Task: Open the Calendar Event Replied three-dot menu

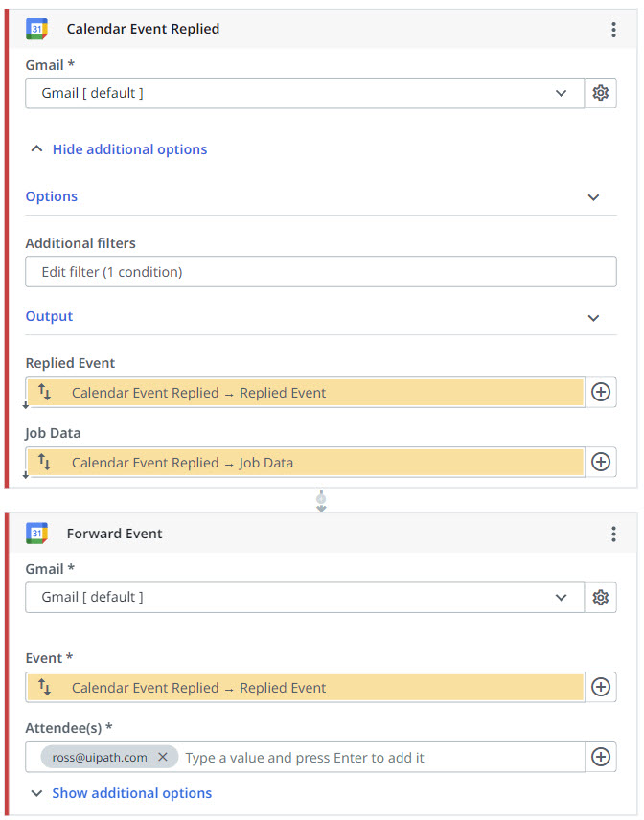Action: click(x=613, y=30)
